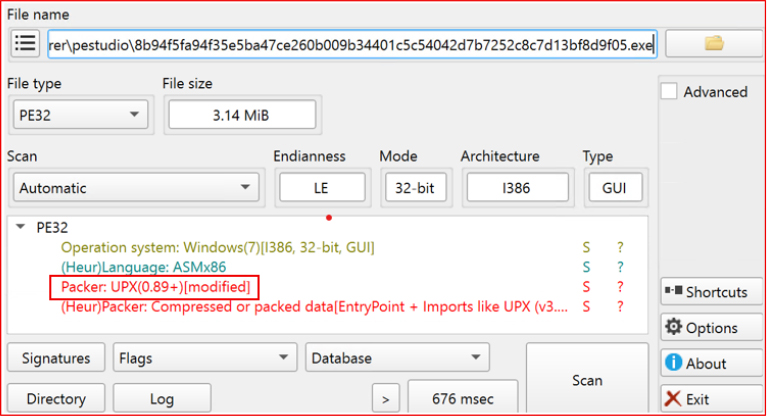This screenshot has height=416, width=767.
Task: Open the recent files list icon
Action: pyautogui.click(x=25, y=44)
